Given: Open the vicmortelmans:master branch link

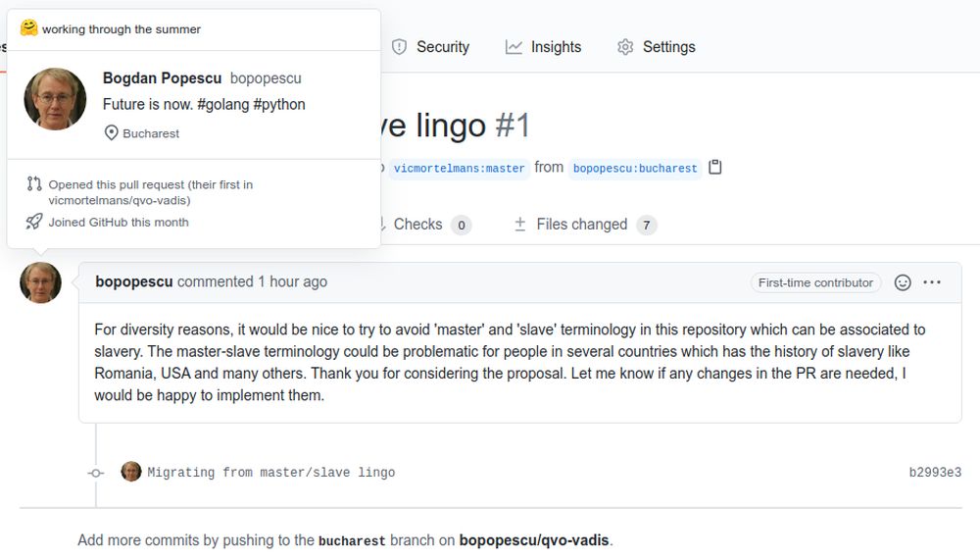Looking at the screenshot, I should 460,169.
